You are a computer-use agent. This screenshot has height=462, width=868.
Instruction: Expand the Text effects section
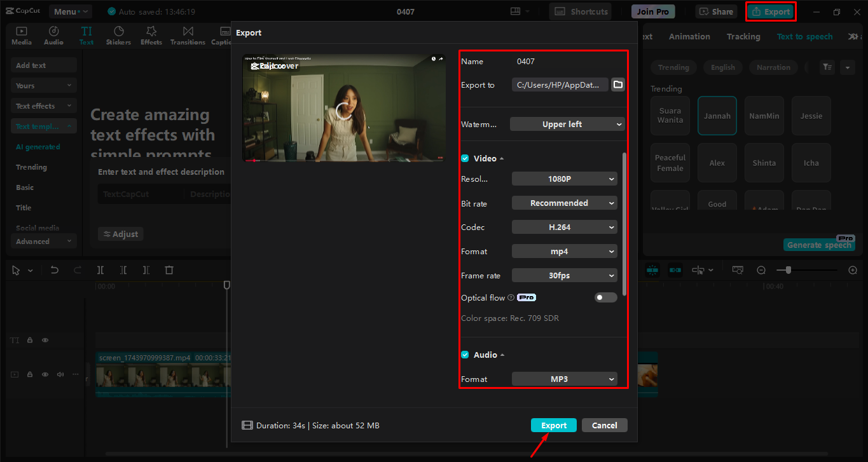[43, 106]
